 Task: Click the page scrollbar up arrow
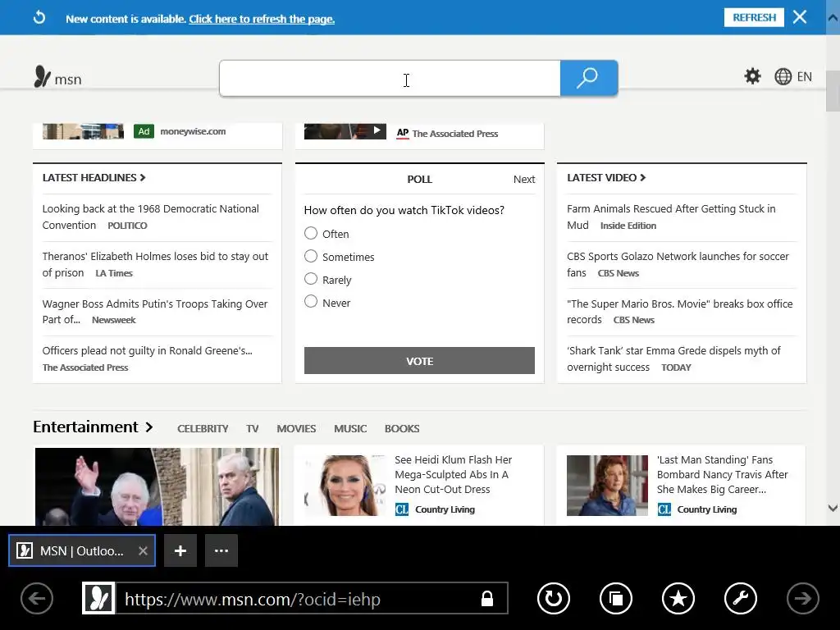[833, 18]
